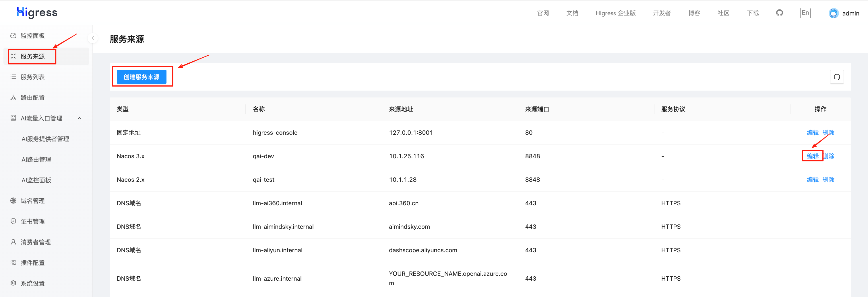Image resolution: width=868 pixels, height=297 pixels.
Task: Click the 系统设置 gear icon
Action: (x=13, y=283)
